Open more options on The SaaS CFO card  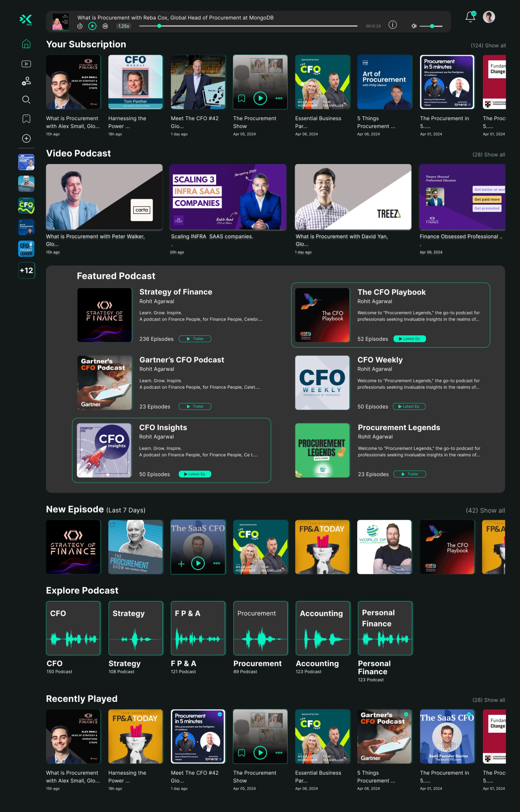(216, 563)
